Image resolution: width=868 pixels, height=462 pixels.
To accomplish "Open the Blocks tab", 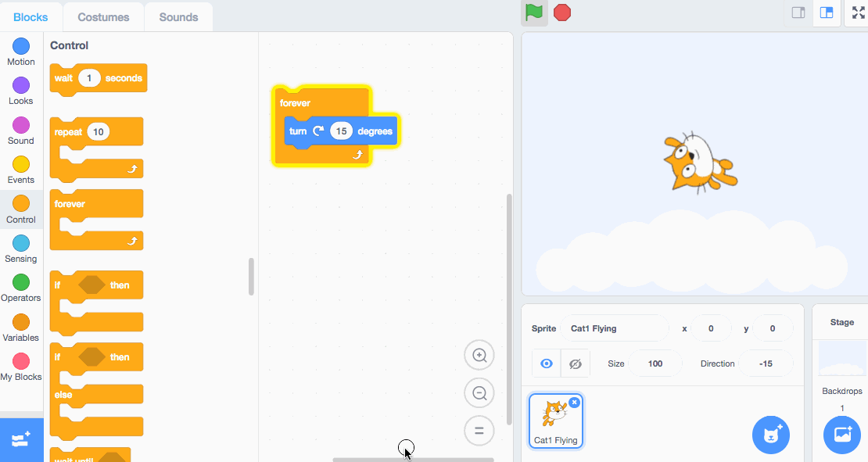I will 30,17.
